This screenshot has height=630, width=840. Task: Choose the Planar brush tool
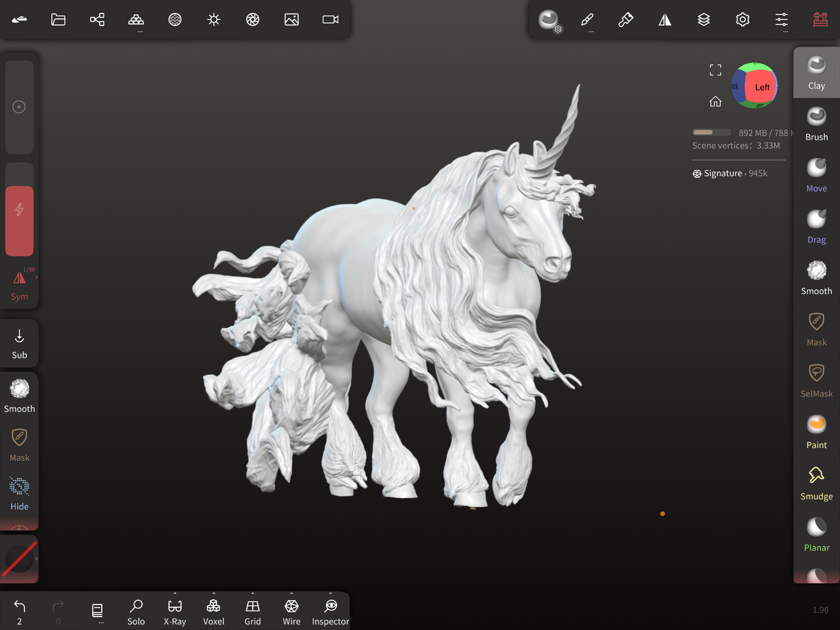click(x=816, y=535)
